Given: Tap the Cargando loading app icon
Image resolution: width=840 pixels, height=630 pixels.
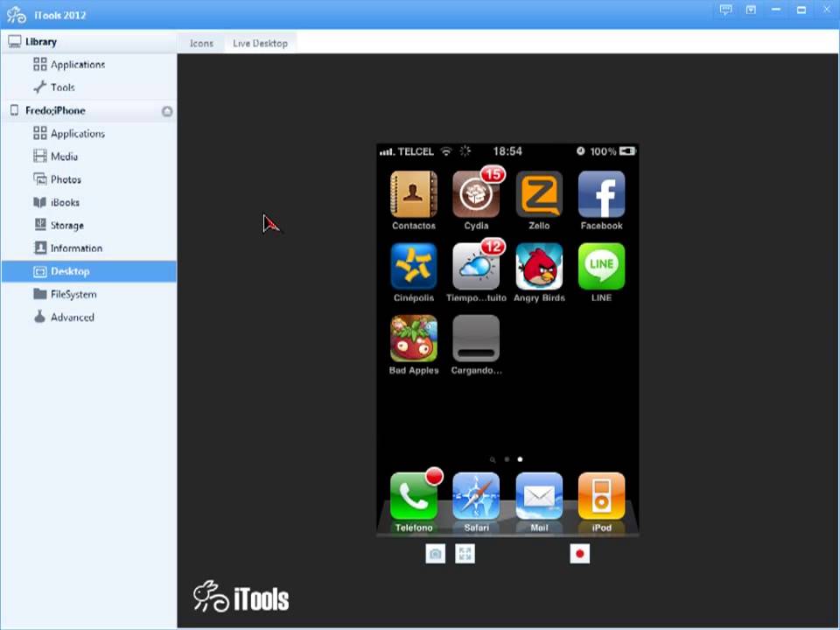Looking at the screenshot, I should pos(476,339).
